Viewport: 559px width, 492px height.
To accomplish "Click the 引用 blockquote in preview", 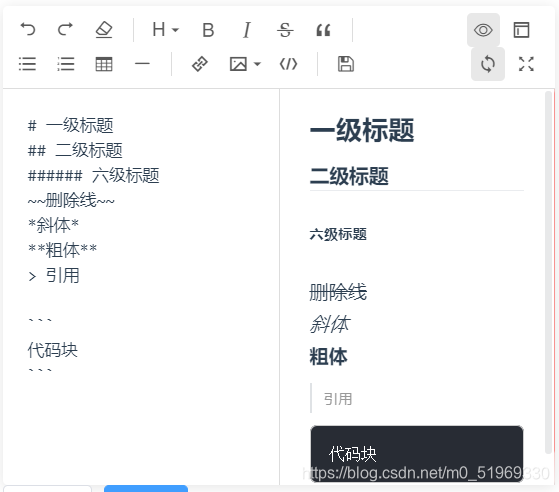I will [338, 399].
